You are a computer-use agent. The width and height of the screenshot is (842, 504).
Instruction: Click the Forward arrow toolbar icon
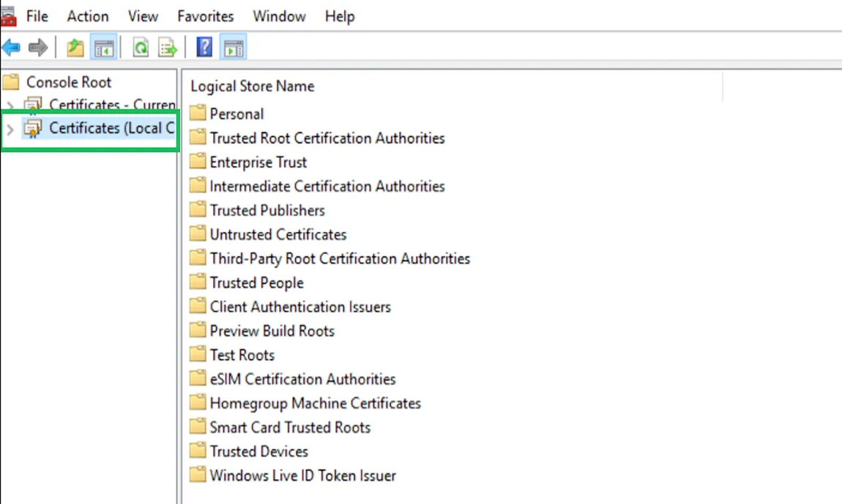tap(38, 48)
